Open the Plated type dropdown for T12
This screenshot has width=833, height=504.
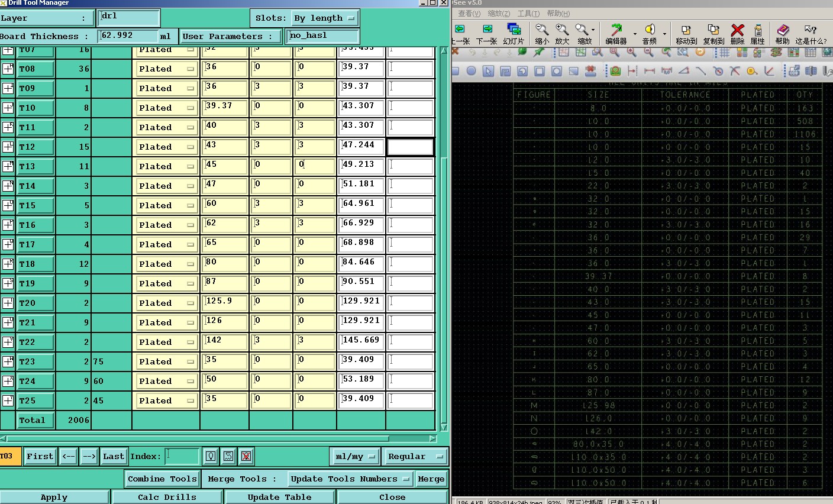(166, 147)
